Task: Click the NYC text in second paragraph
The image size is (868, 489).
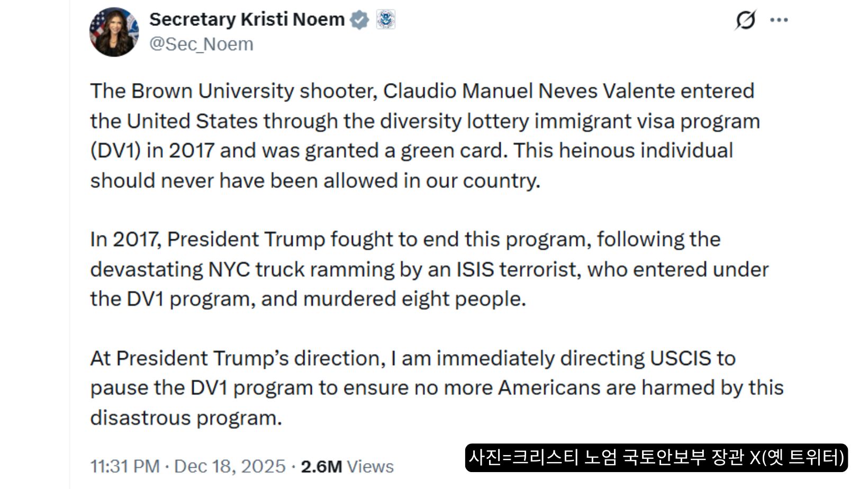Action: (x=229, y=269)
